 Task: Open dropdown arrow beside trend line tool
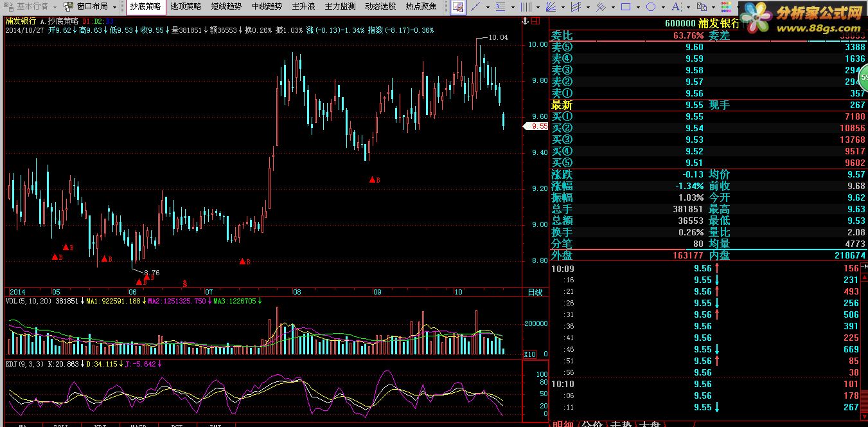pyautogui.click(x=488, y=7)
